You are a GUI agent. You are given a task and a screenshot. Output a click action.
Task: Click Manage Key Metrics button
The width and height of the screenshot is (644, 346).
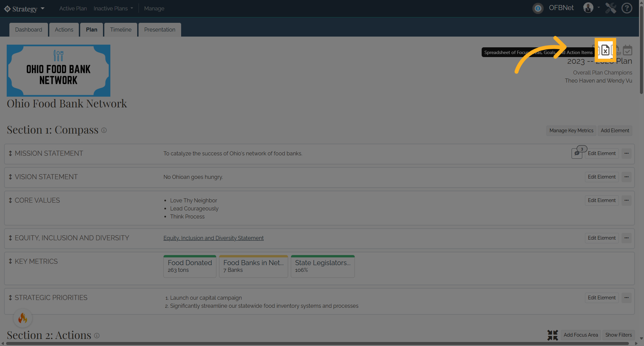[572, 131]
